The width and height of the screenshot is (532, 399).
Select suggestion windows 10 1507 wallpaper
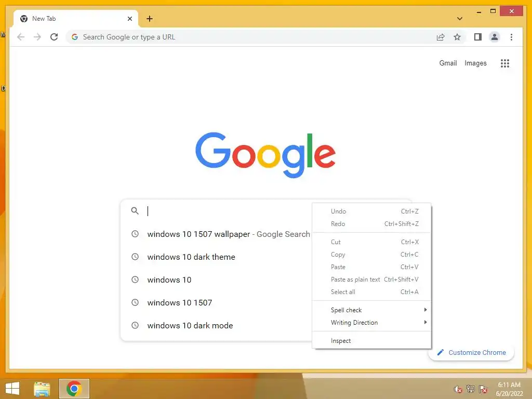216,234
